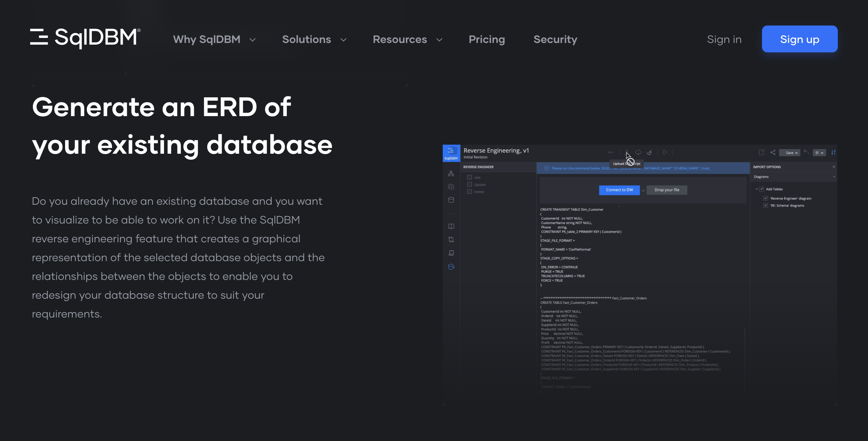The image size is (868, 441).
Task: Open the Pricing page
Action: tap(487, 39)
